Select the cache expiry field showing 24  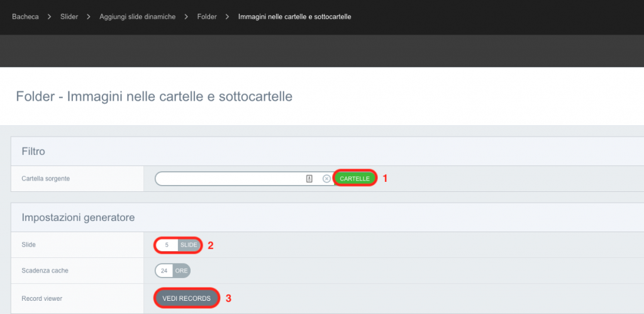[x=164, y=271]
